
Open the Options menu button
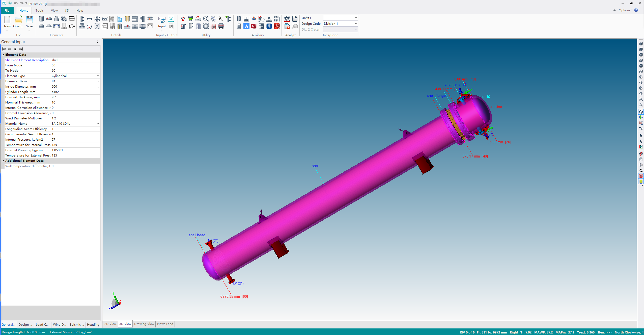[625, 10]
